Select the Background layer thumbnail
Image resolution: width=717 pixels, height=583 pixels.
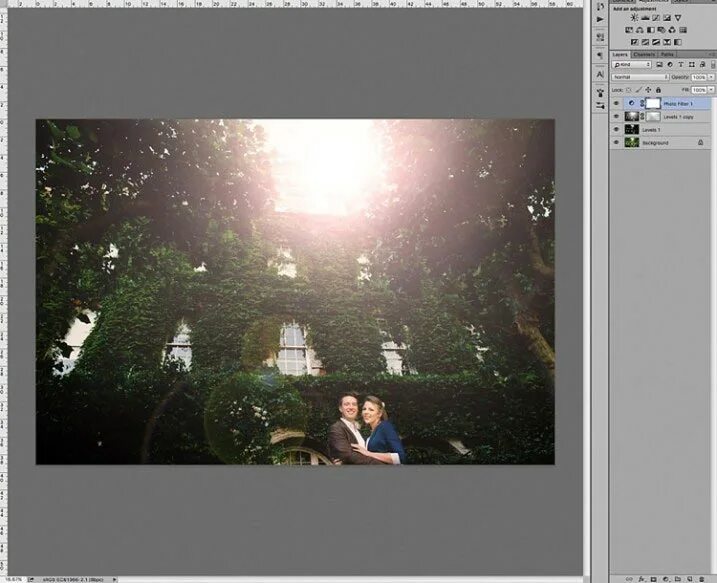coord(631,142)
